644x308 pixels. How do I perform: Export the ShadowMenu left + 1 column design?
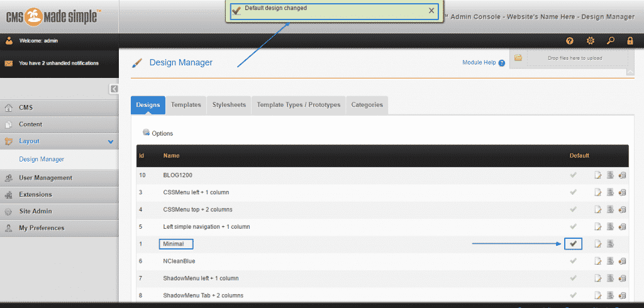tap(610, 278)
